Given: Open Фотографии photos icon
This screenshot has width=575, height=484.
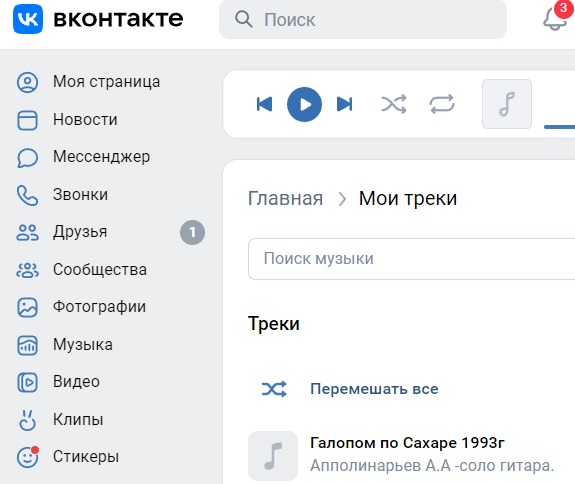Looking at the screenshot, I should pyautogui.click(x=27, y=307).
